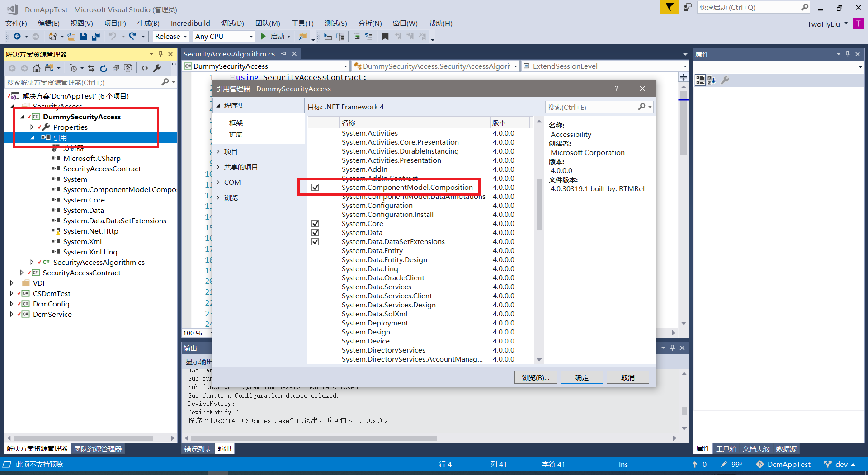Viewport: 868px width, 475px height.
Task: Click the Redo toolbar icon
Action: [x=132, y=36]
